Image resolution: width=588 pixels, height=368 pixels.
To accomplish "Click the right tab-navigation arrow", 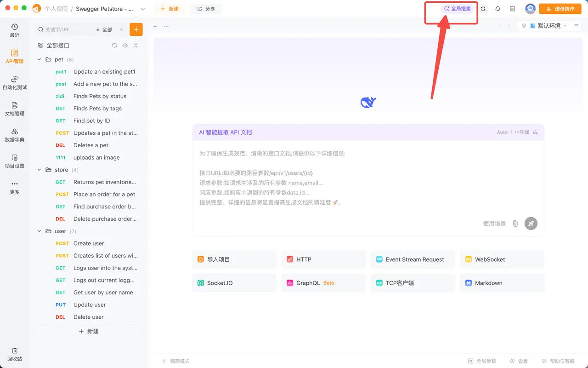I will point(509,26).
